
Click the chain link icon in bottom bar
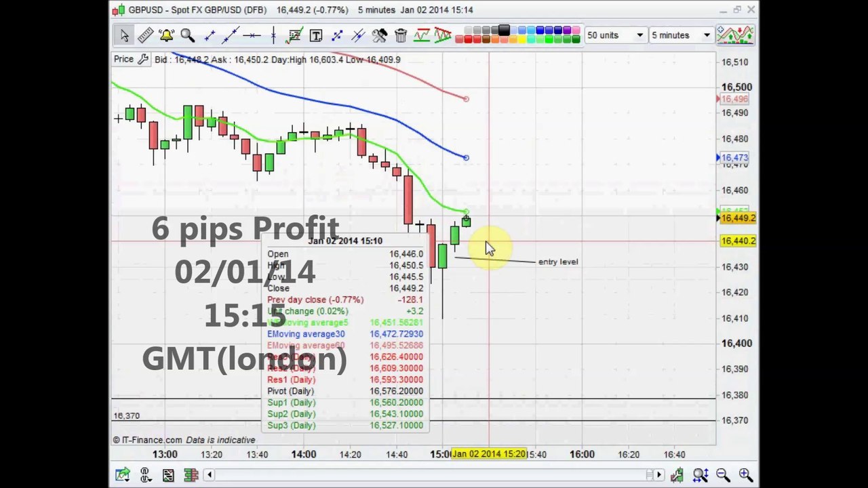[145, 474]
